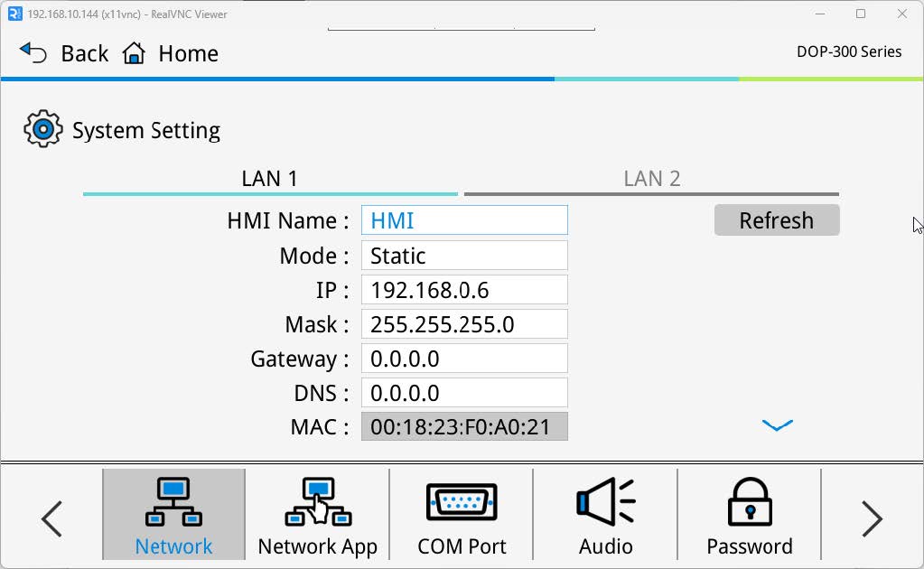Select the Audio settings icon

click(x=605, y=504)
